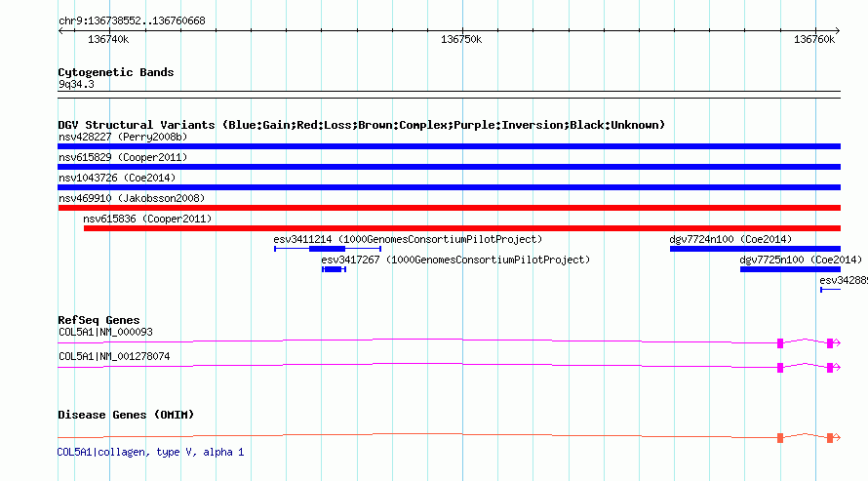Click the final exon block of COL5A1 NM_000093

(830, 343)
